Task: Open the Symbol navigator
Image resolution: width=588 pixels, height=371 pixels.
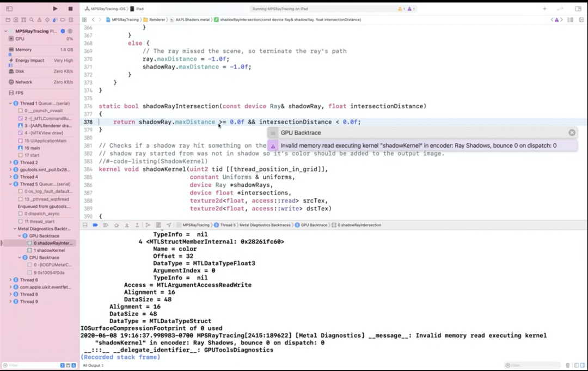Action: click(x=23, y=20)
